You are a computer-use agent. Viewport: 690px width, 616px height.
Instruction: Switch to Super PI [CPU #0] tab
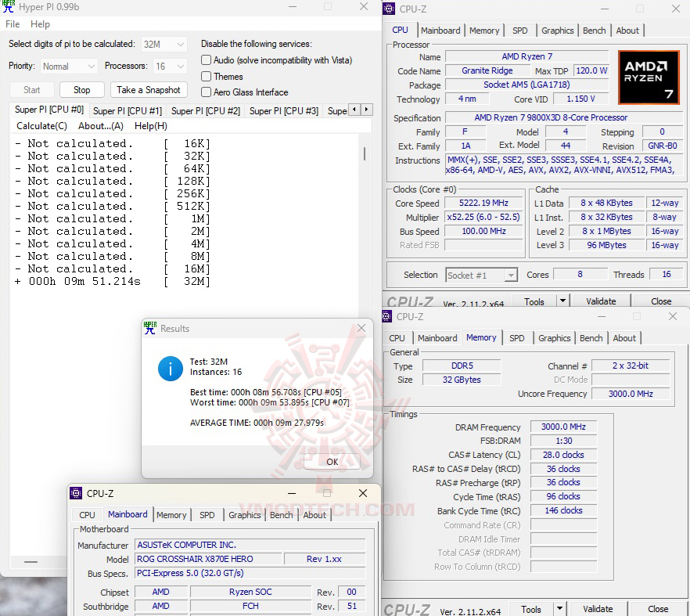click(49, 110)
